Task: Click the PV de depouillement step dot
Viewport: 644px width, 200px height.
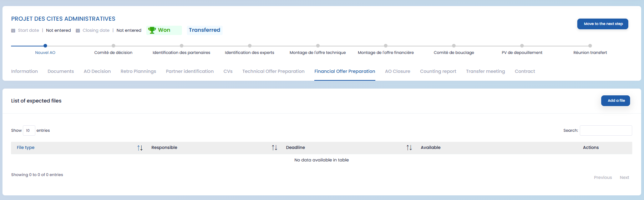Action: click(x=522, y=46)
